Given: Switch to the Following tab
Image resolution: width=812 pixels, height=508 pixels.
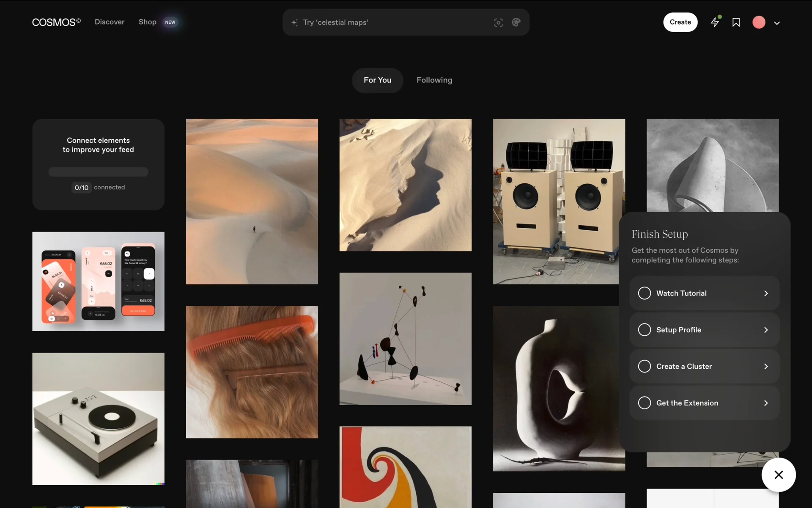Looking at the screenshot, I should 434,80.
